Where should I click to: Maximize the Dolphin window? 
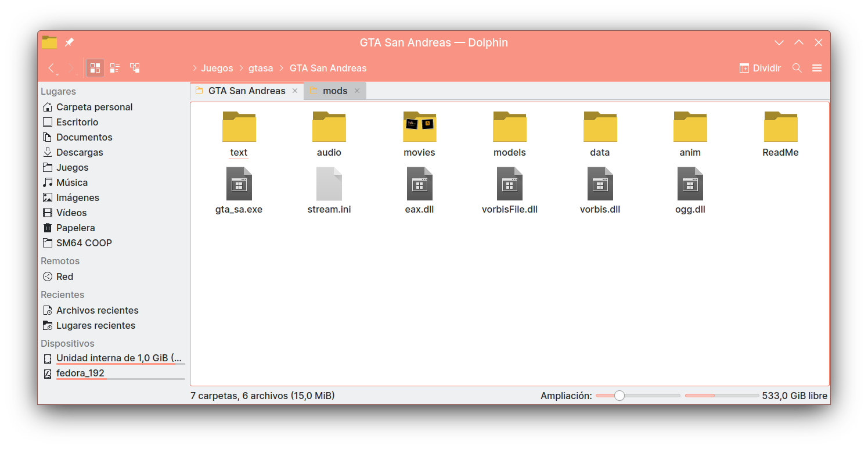[799, 42]
